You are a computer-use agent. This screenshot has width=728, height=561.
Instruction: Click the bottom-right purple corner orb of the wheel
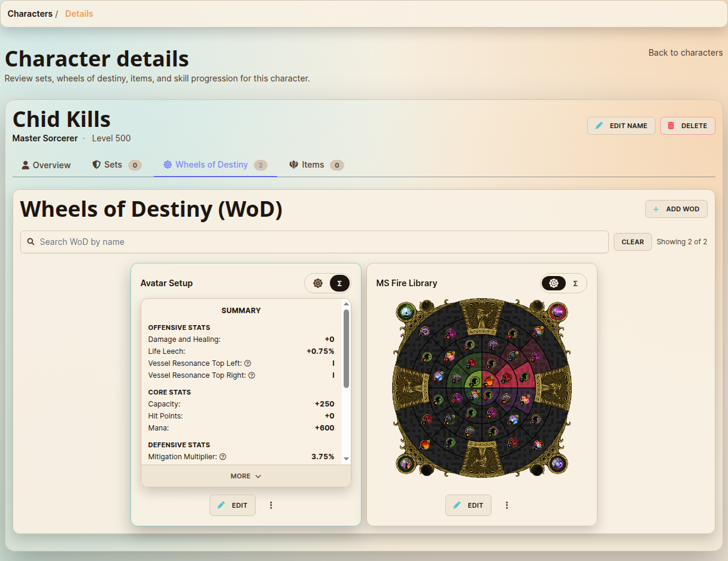558,463
